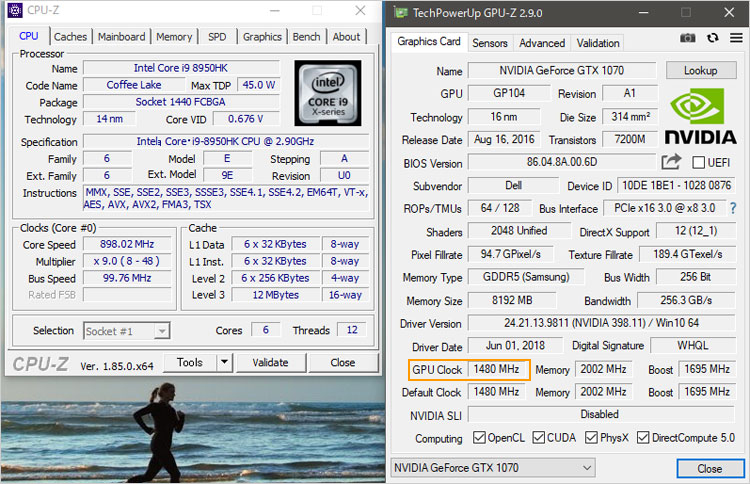The image size is (750, 484).
Task: Click the GPU name field NVIDIA GeForce GTX 1070
Action: 562,70
